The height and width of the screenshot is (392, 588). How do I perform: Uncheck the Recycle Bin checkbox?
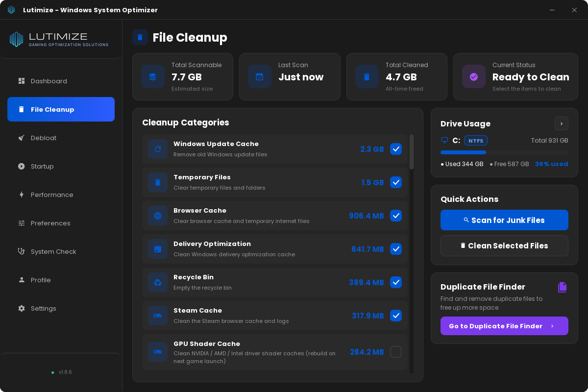pyautogui.click(x=396, y=282)
